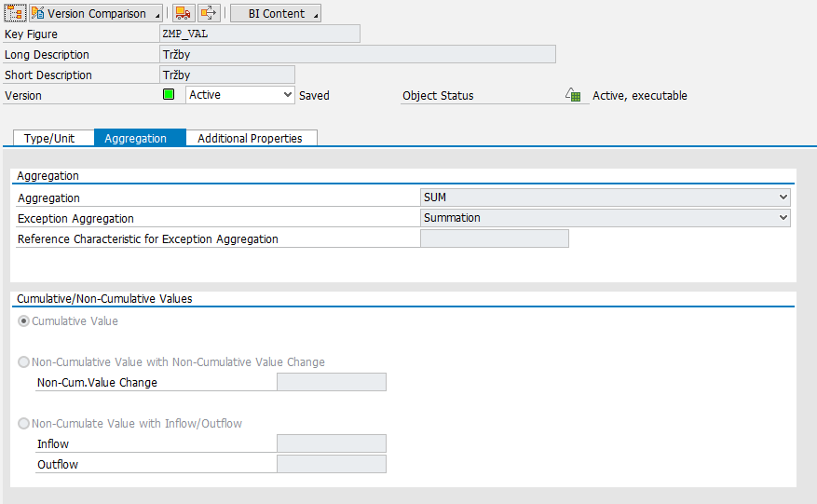Screen dimensions: 817x504
Task: Open the Version Comparison menu button
Action: 96,13
